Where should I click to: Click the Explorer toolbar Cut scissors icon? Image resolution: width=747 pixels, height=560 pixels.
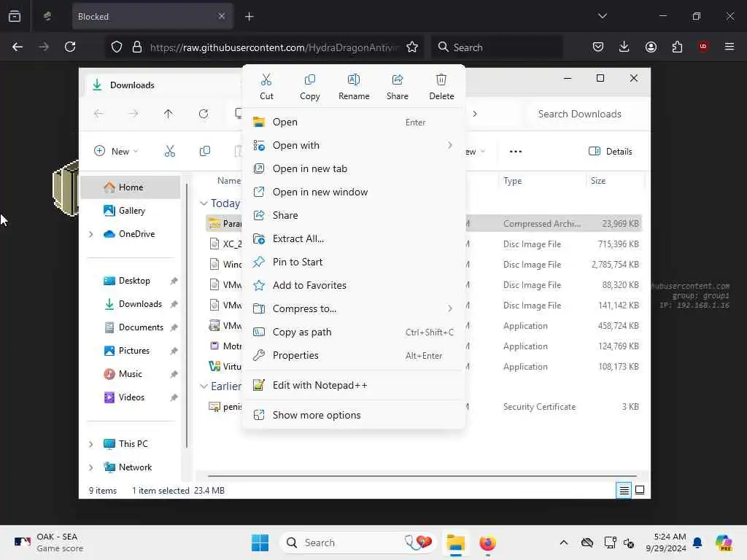pos(170,152)
